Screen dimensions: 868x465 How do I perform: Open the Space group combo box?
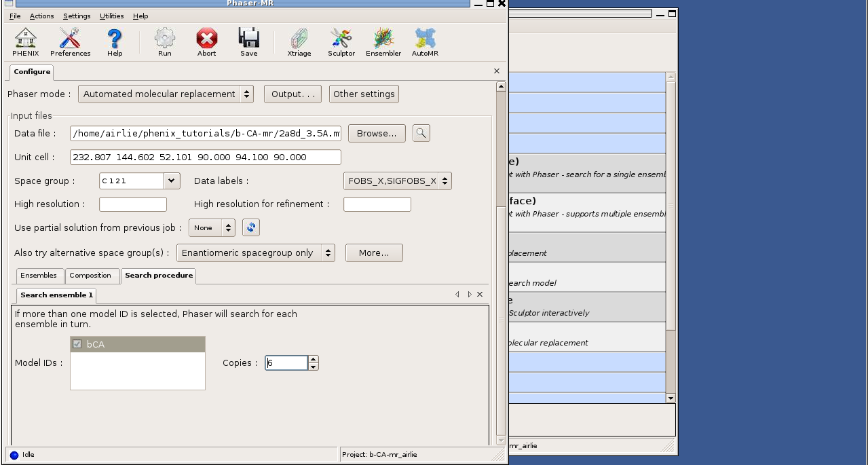pyautogui.click(x=172, y=181)
